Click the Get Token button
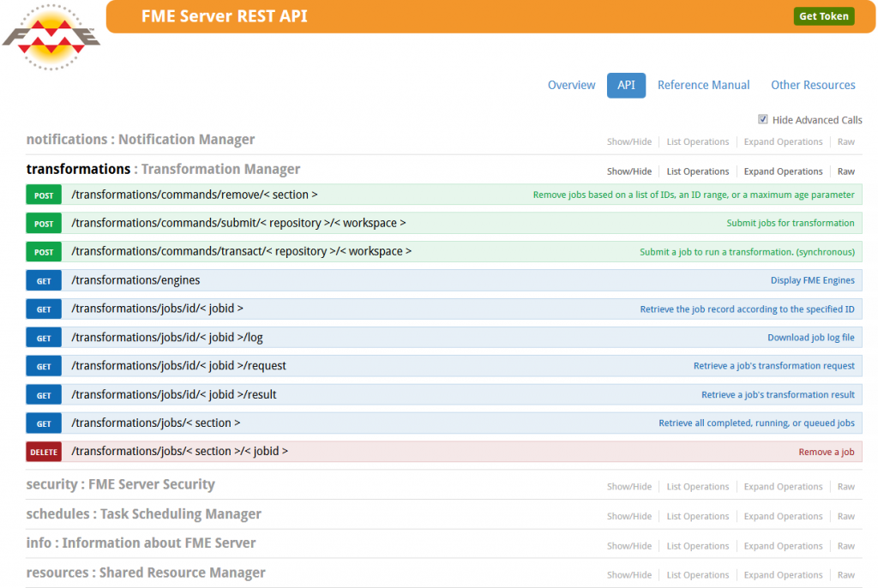878x588 pixels. pyautogui.click(x=823, y=16)
